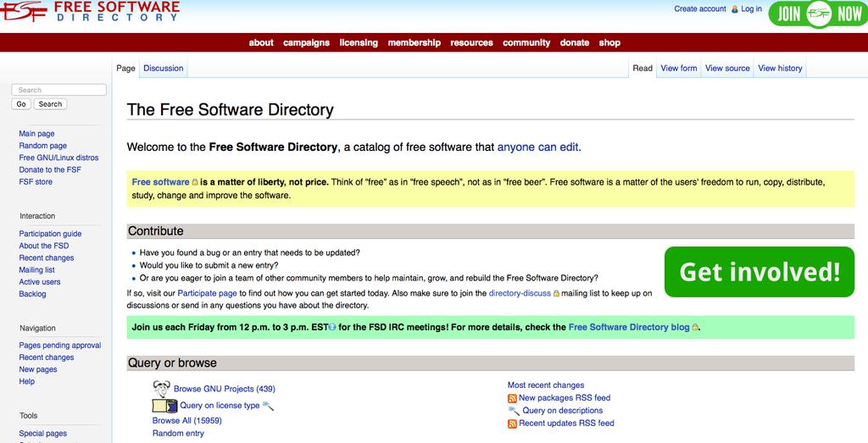Open the donate menu item
868x443 pixels.
pos(575,42)
